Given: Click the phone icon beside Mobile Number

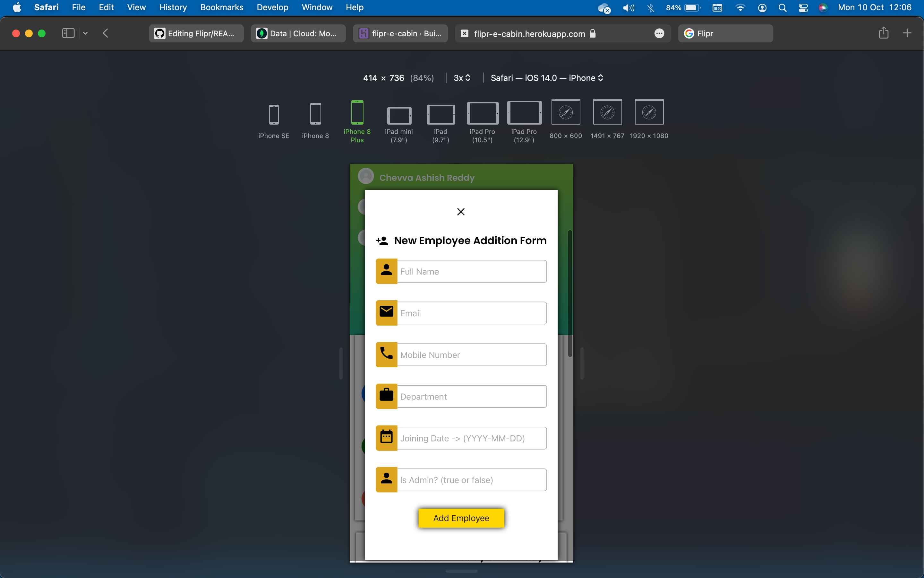Looking at the screenshot, I should point(386,355).
